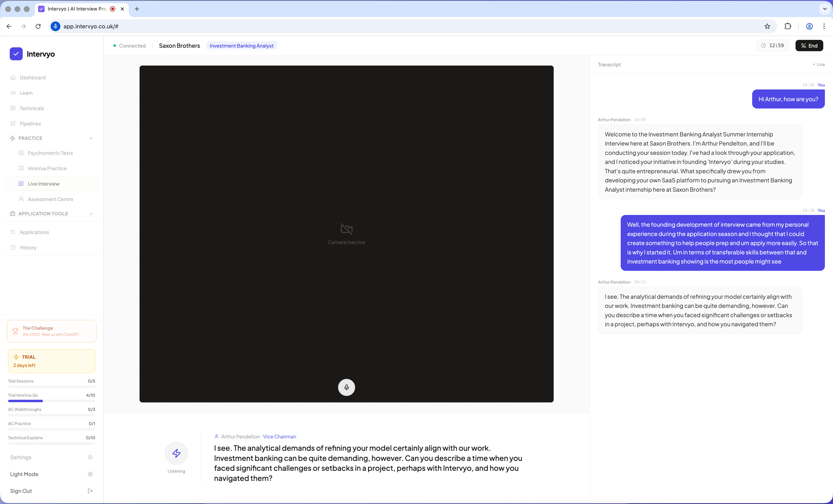The width and height of the screenshot is (833, 504).
Task: Open a new browser tab
Action: coord(137,9)
